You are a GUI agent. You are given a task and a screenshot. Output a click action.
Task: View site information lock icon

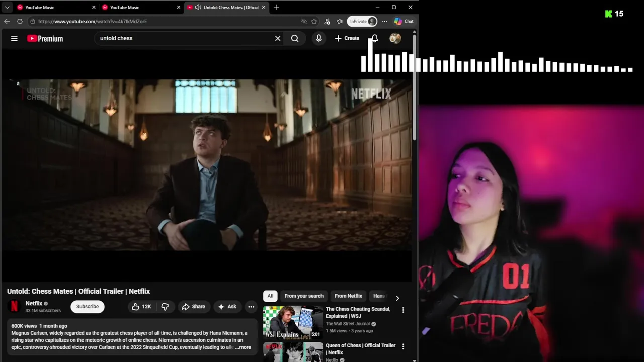32,21
